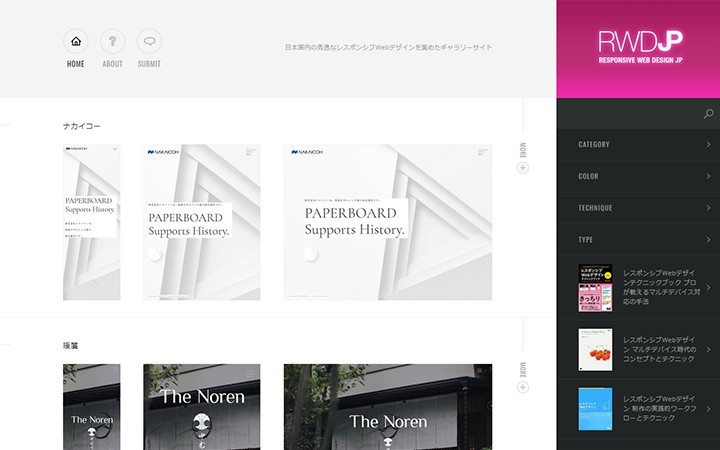This screenshot has height=450, width=720.
Task: Open the HOME menu label
Action: pos(76,64)
